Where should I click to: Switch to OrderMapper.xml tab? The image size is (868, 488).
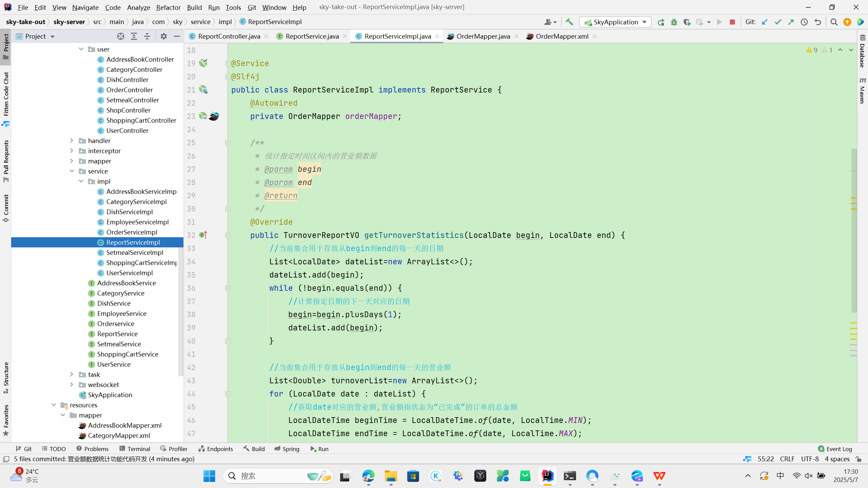(562, 36)
